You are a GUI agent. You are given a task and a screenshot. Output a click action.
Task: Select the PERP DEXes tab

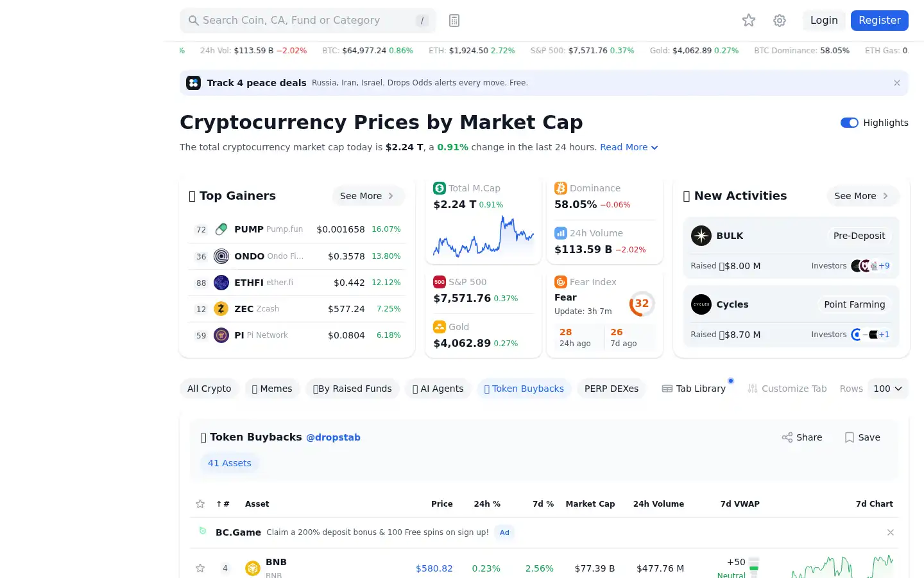[x=612, y=389]
